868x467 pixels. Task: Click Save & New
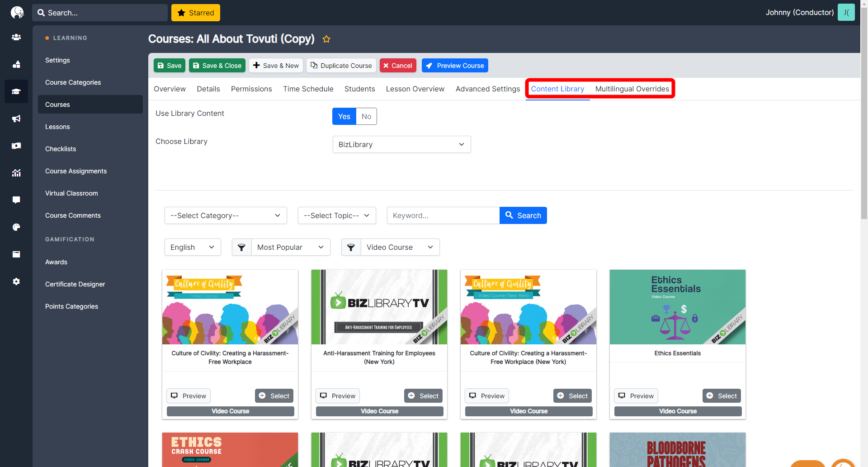(276, 65)
